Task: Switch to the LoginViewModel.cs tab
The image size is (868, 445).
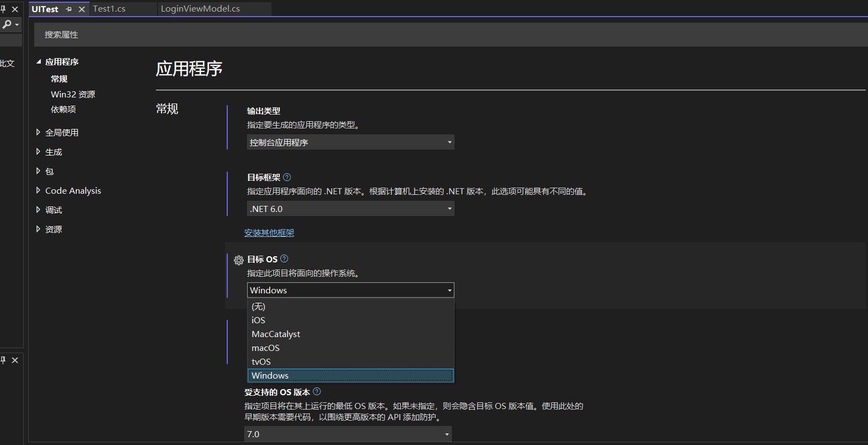Action: (200, 9)
